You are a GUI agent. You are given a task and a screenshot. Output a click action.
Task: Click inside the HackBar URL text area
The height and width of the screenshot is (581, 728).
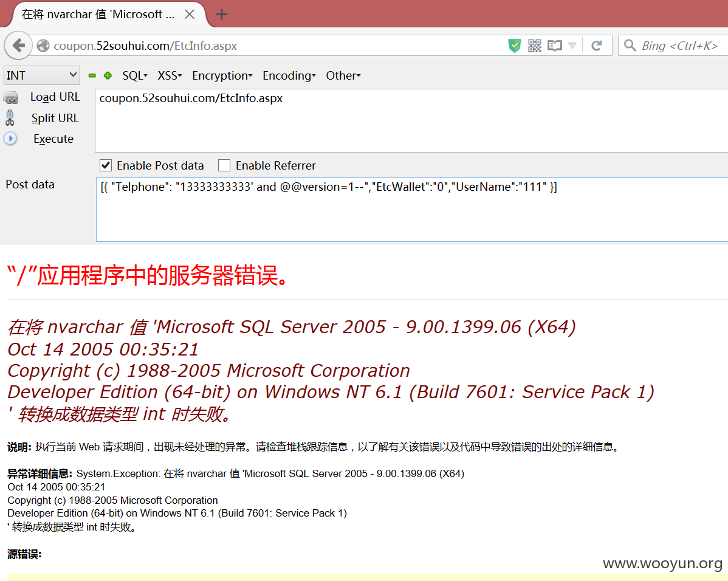click(x=411, y=121)
